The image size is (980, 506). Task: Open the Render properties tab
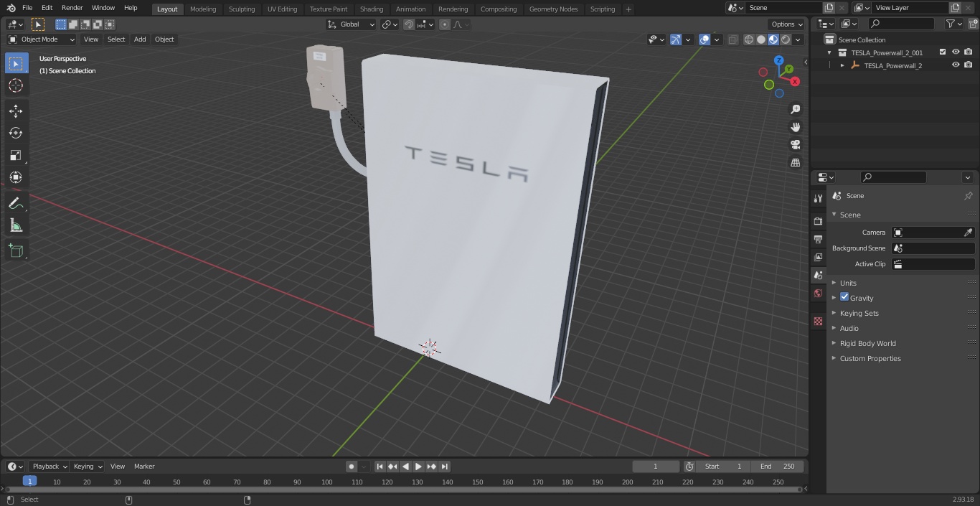tap(818, 221)
